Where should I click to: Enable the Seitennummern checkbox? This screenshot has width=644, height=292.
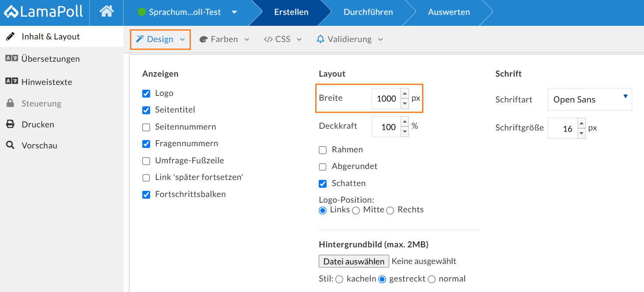[146, 127]
